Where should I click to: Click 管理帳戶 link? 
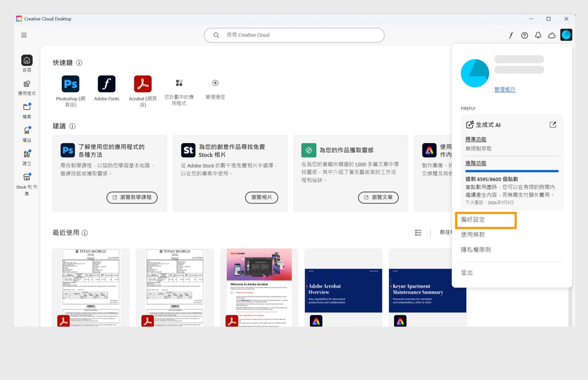(505, 89)
